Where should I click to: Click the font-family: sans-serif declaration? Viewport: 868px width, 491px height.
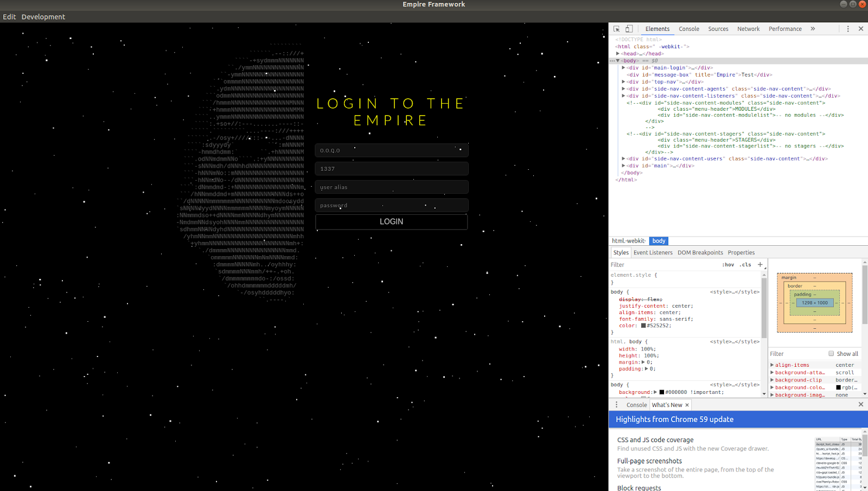[656, 319]
